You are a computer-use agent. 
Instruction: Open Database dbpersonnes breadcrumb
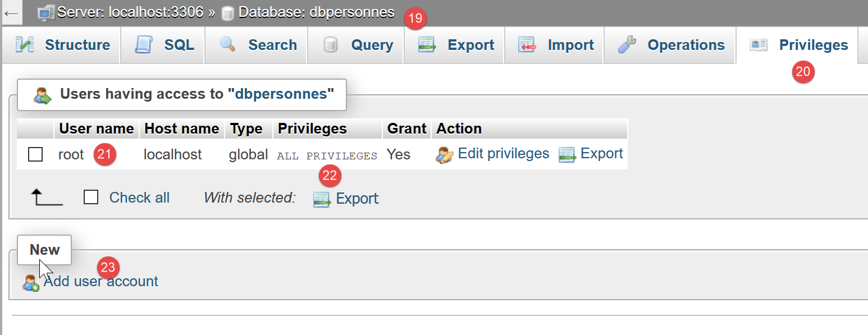coord(316,12)
